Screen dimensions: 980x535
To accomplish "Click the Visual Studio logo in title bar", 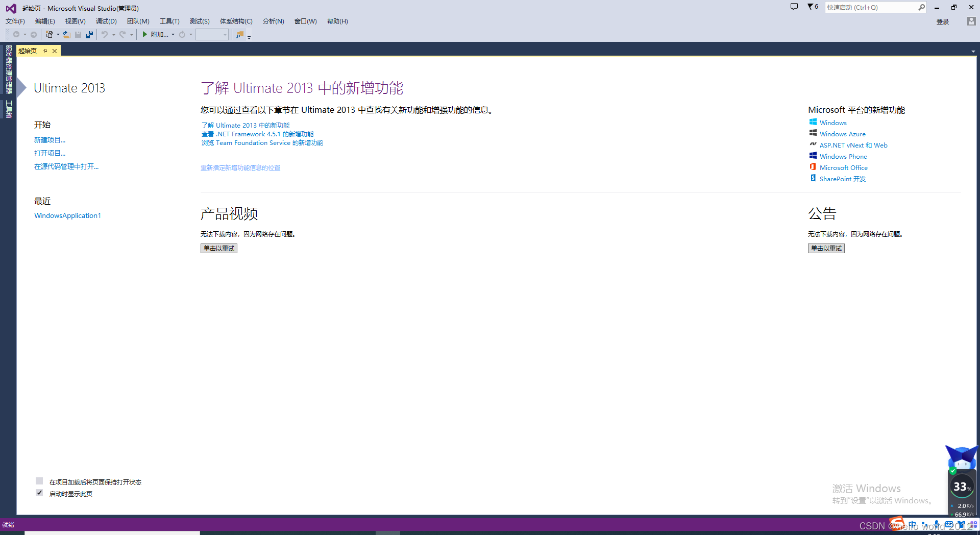I will point(11,8).
